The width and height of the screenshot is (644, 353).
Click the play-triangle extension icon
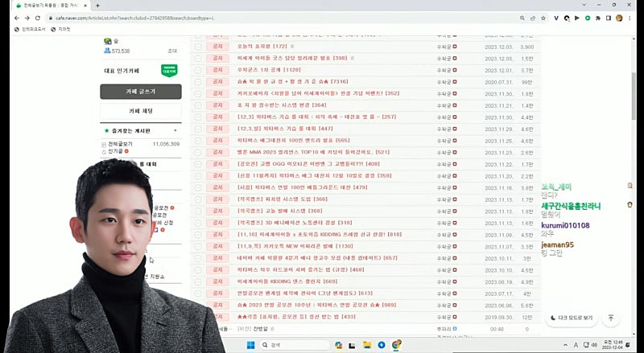point(577,18)
